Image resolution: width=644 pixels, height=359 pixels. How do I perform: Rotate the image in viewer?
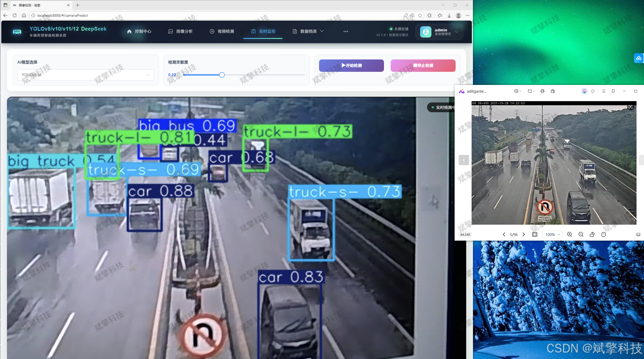click(x=592, y=234)
